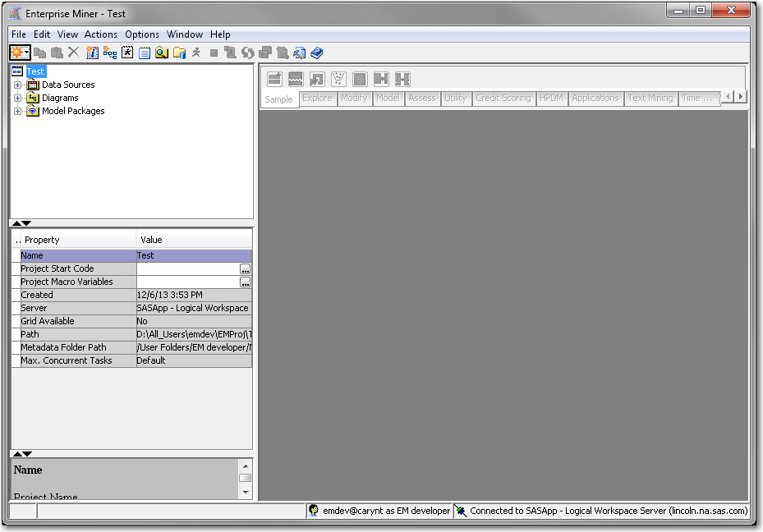Expand the Data Sources tree node

click(x=18, y=85)
